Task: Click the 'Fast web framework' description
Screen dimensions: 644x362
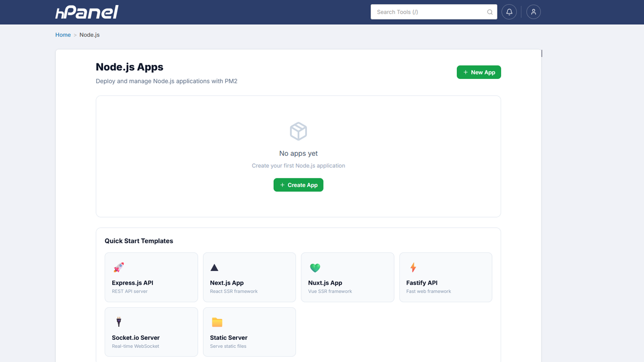Action: (429, 291)
